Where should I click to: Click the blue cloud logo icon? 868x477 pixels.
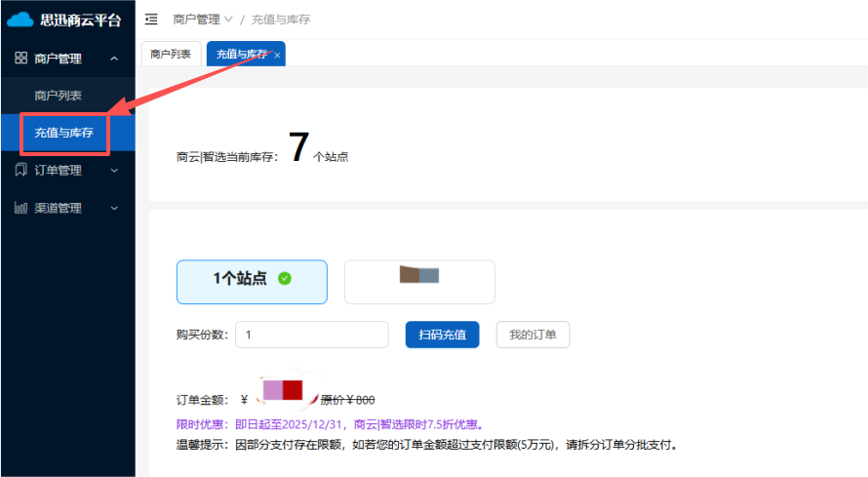(20, 20)
